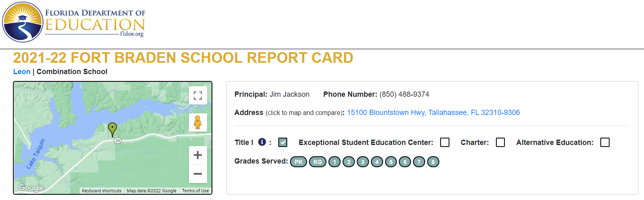The width and height of the screenshot is (644, 200).
Task: Check the Charter checkbox
Action: click(500, 143)
